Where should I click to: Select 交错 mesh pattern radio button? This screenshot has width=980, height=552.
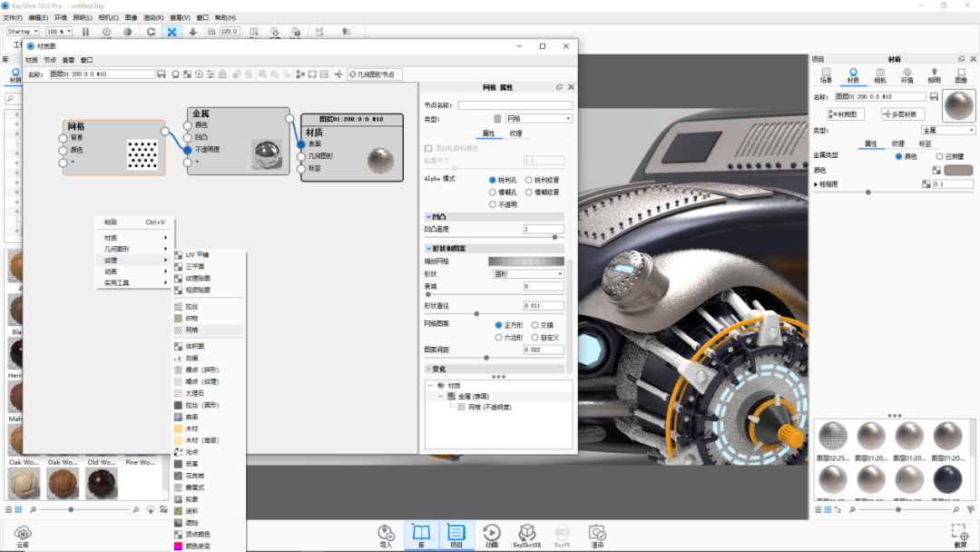(535, 325)
